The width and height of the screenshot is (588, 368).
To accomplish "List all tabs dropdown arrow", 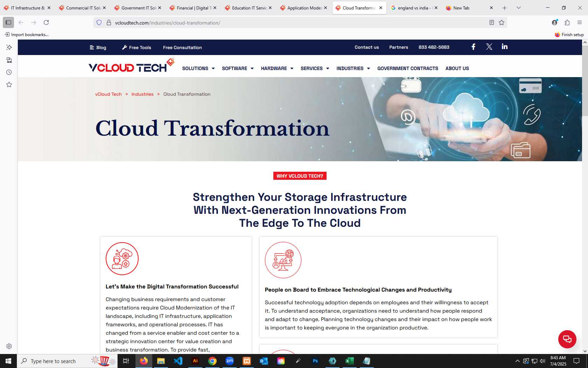I will click(x=518, y=8).
